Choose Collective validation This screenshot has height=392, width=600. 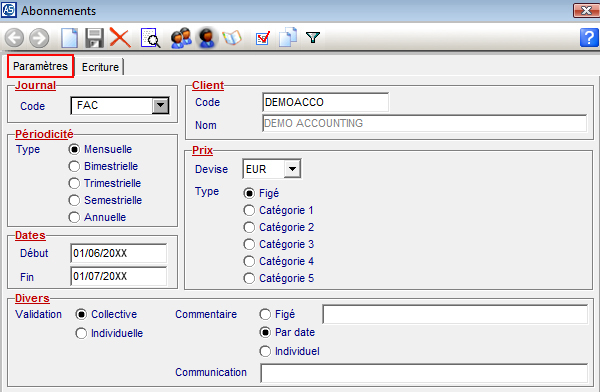(x=106, y=314)
